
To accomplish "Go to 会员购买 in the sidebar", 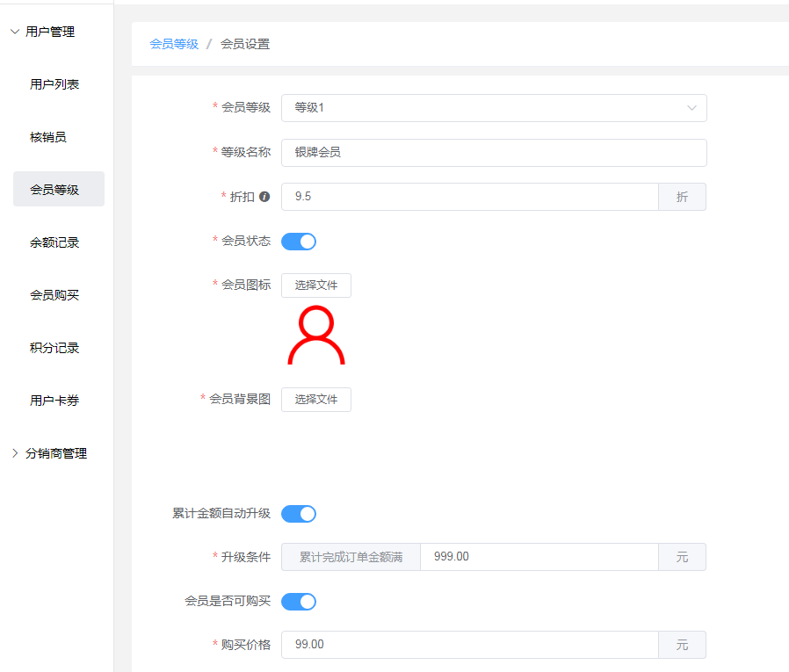I will pos(54,295).
